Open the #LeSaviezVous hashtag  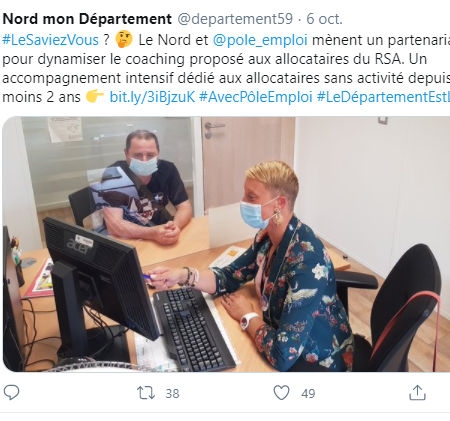pyautogui.click(x=51, y=40)
